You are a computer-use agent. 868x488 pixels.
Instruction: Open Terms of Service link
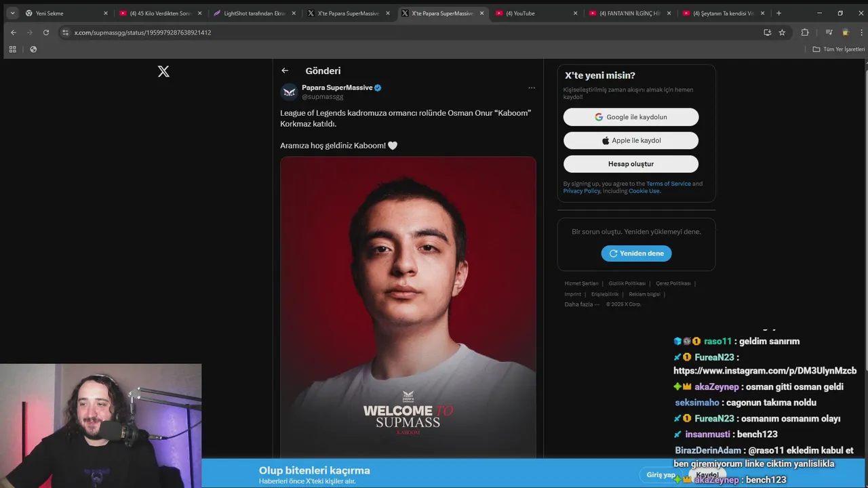click(x=669, y=184)
